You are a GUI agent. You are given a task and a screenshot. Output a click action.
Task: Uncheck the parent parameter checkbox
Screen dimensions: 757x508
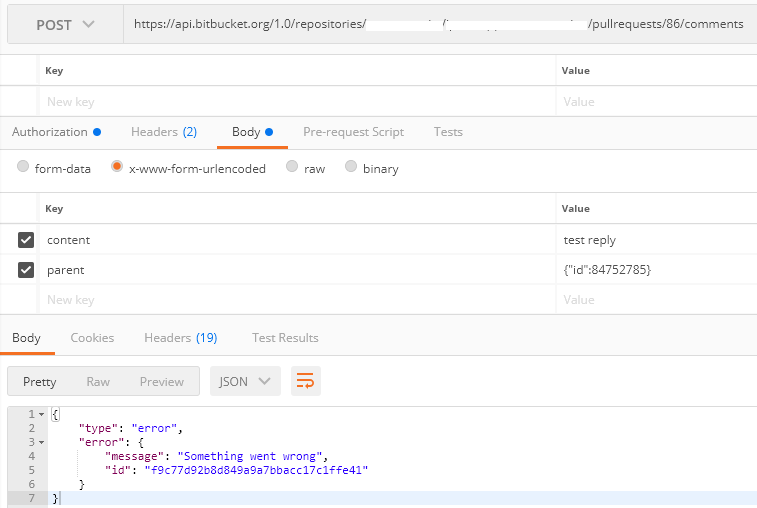[x=26, y=269]
